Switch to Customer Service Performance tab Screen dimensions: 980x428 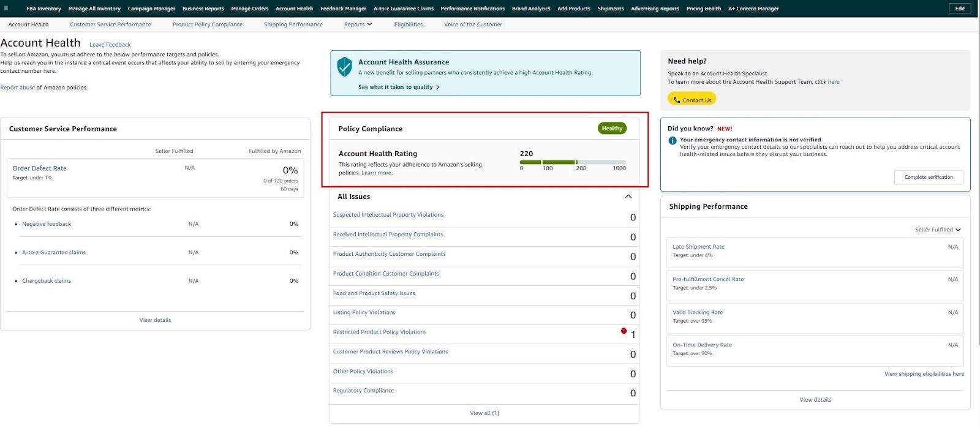click(110, 24)
